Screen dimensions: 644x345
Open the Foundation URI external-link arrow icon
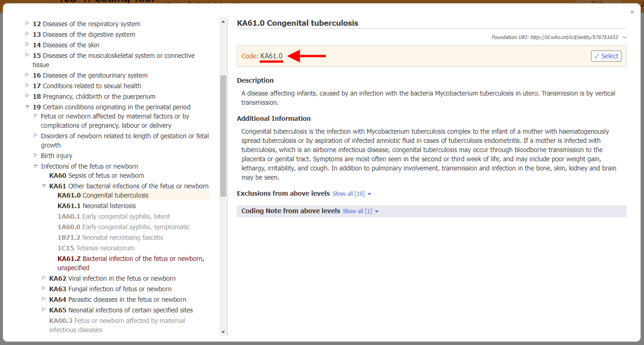coord(624,37)
